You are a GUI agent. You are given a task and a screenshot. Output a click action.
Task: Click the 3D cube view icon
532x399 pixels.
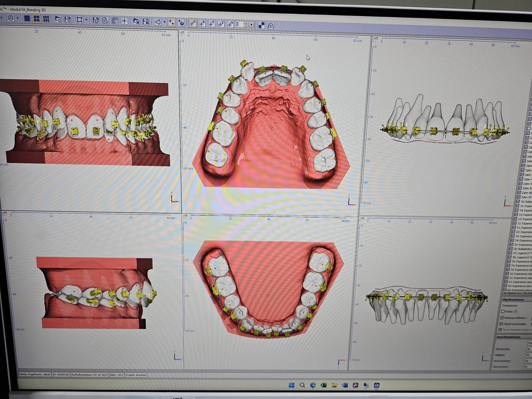tap(11, 18)
